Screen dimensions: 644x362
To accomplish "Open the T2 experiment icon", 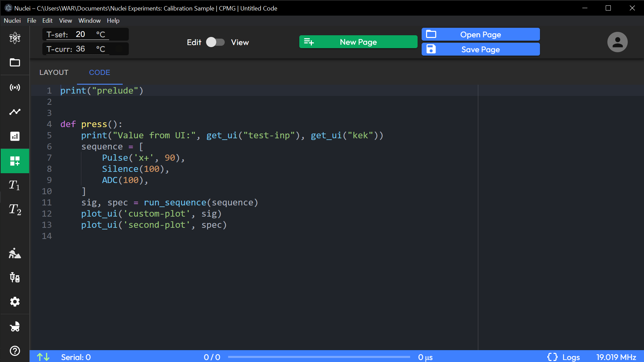I will coord(15,209).
